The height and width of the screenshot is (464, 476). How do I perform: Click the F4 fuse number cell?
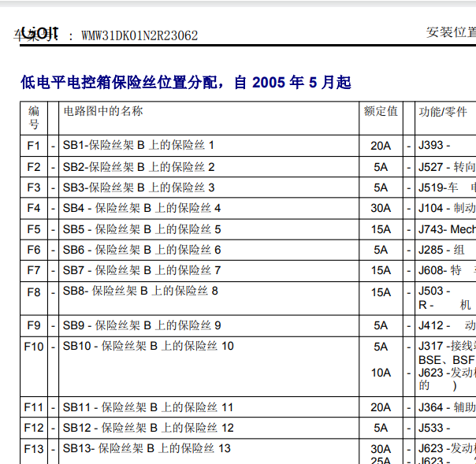click(34, 208)
